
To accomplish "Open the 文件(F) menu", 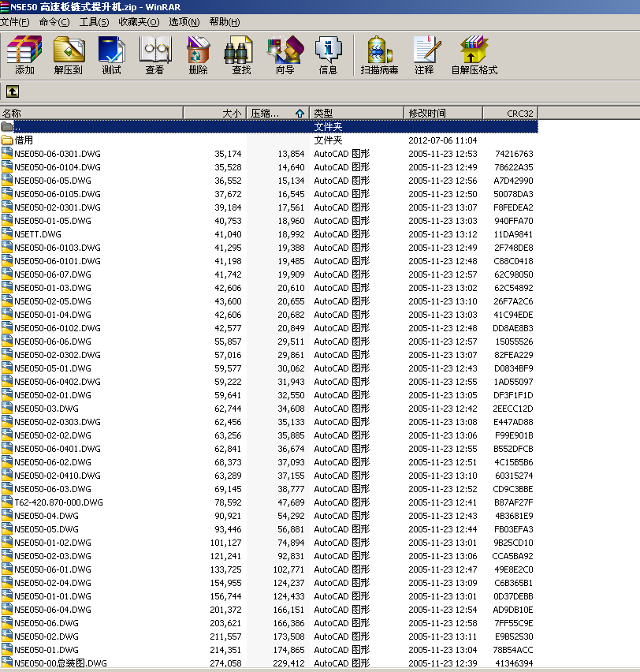I will tap(14, 22).
